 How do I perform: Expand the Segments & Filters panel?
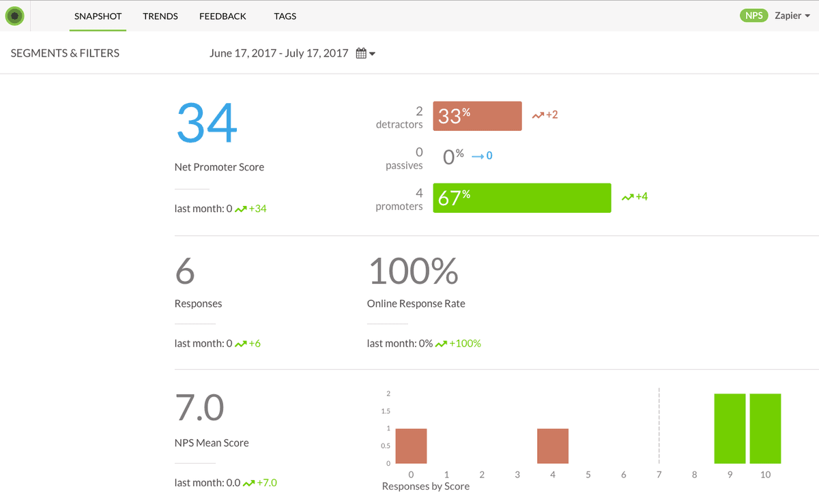click(65, 53)
